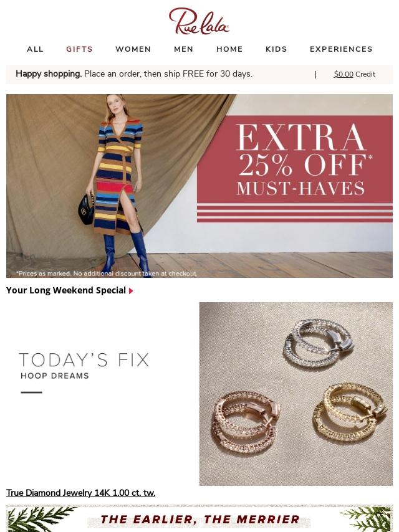Screen dimensions: 399x532
Task: Open Your Long Weekend Special link
Action: click(x=66, y=290)
